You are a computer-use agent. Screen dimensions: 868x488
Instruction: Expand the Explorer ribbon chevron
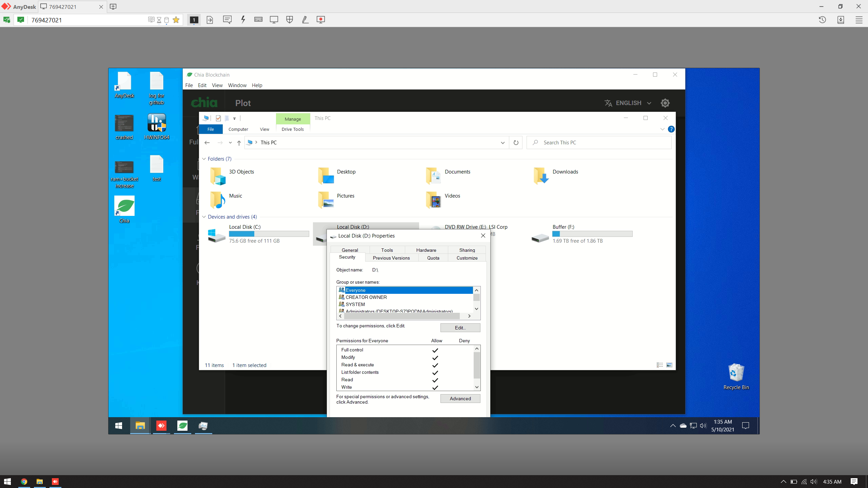click(662, 129)
